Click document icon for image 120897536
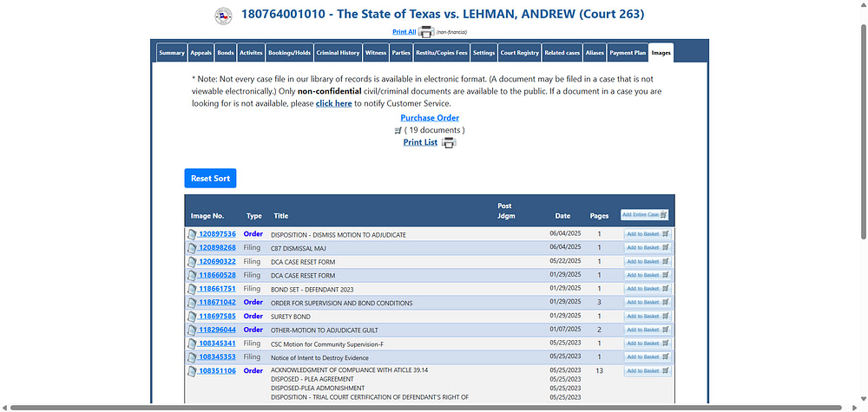Screen dimensions: 868x412 (192, 234)
